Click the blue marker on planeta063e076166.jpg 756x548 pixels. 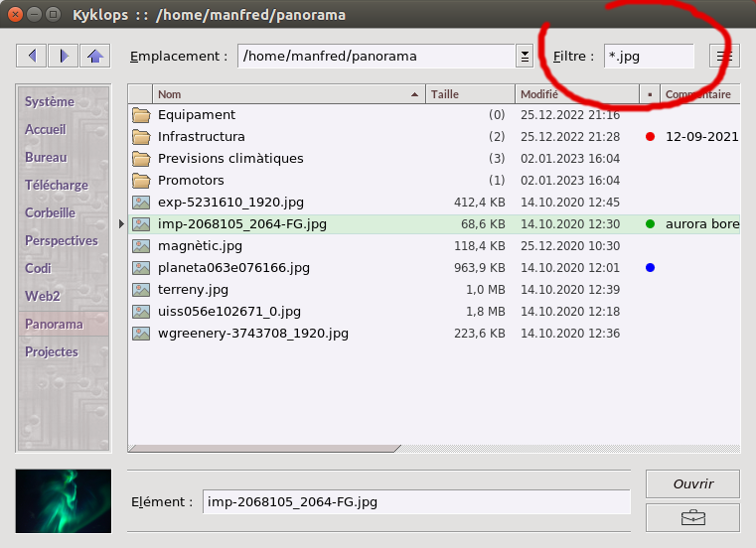pos(650,268)
